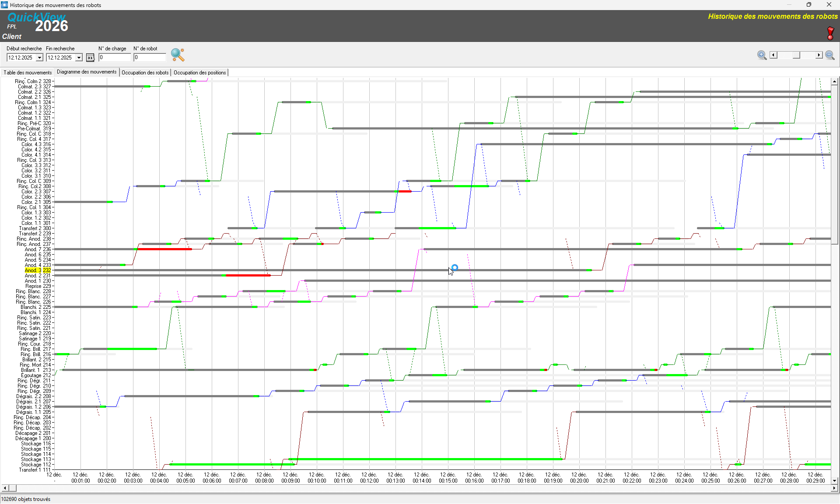Open the Occupation des robots tab
Screen dimensions: 840x504
click(145, 73)
